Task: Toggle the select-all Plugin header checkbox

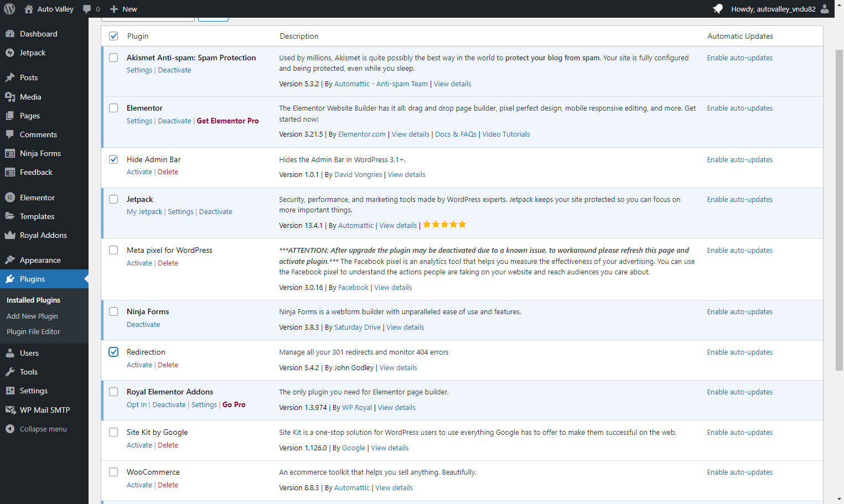Action: click(113, 36)
